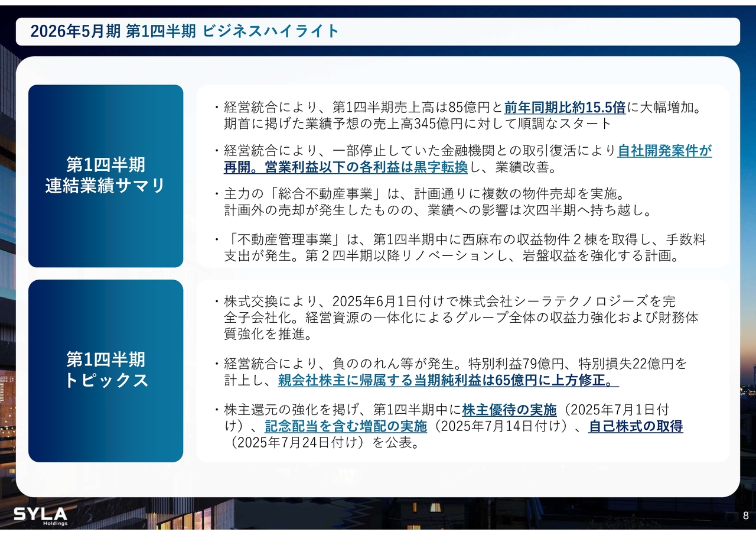Click the underlined 自社開発案件が text
756x535 pixels.
click(x=664, y=151)
